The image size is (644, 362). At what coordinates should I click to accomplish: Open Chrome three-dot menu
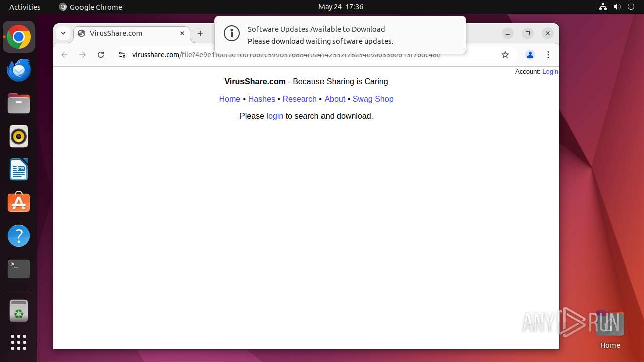tap(548, 55)
